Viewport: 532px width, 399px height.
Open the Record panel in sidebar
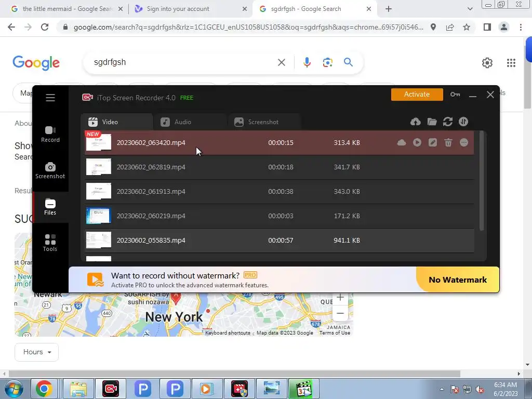point(50,135)
